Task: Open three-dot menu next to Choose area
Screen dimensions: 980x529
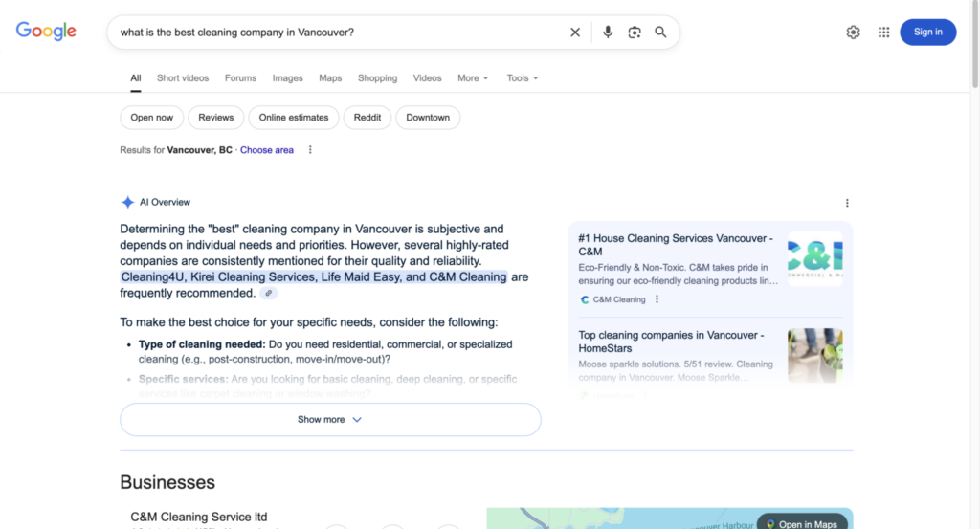Action: pyautogui.click(x=310, y=150)
